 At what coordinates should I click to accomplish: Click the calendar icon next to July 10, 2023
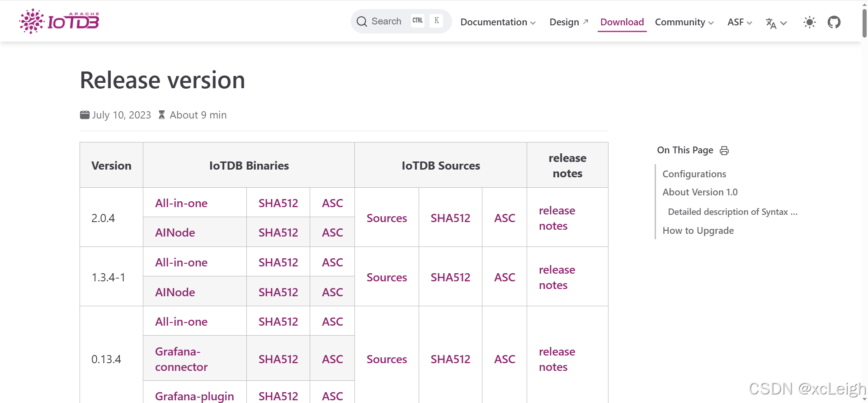pos(85,115)
